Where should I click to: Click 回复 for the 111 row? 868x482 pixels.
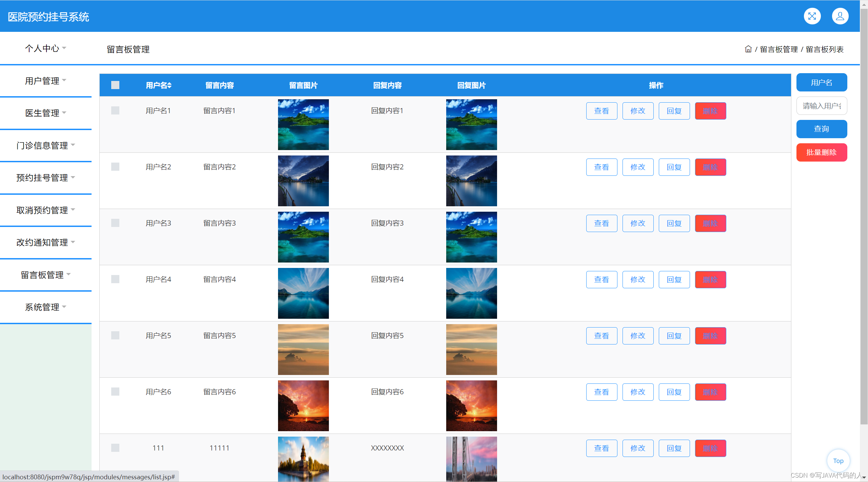point(674,448)
